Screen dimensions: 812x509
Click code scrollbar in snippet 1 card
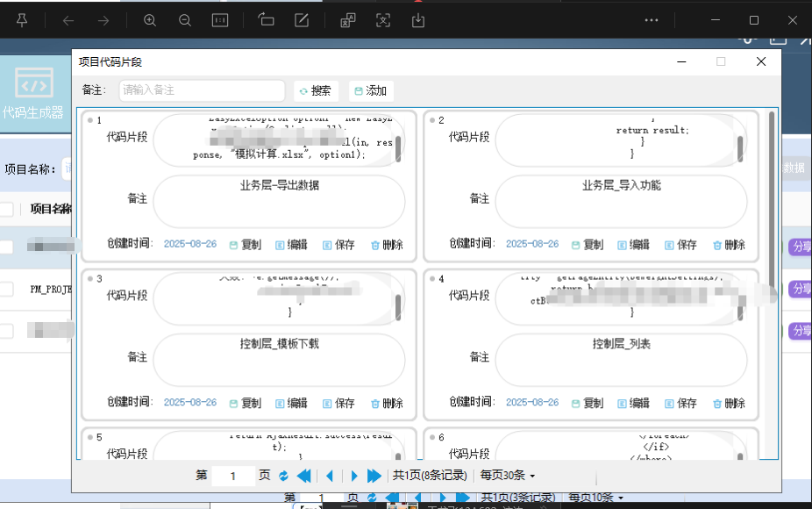(398, 149)
